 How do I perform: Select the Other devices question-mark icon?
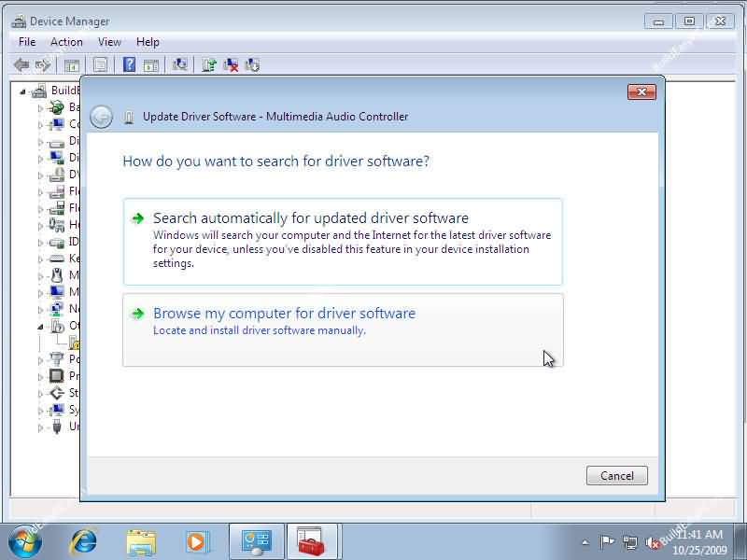pos(57,326)
